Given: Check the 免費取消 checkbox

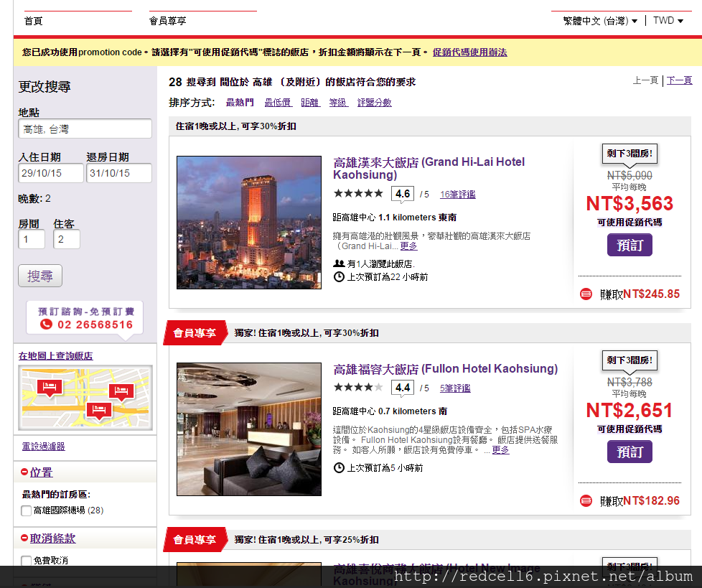Looking at the screenshot, I should [26, 561].
